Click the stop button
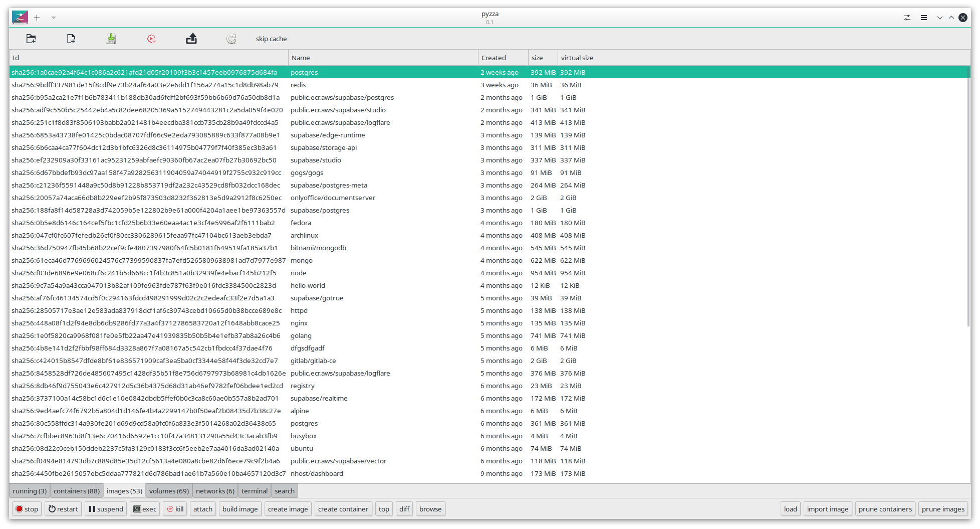Viewport: 980px width, 529px height. click(x=27, y=509)
